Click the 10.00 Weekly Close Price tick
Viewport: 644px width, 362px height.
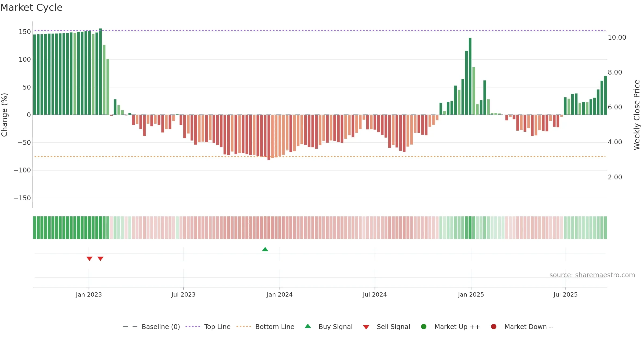[617, 38]
